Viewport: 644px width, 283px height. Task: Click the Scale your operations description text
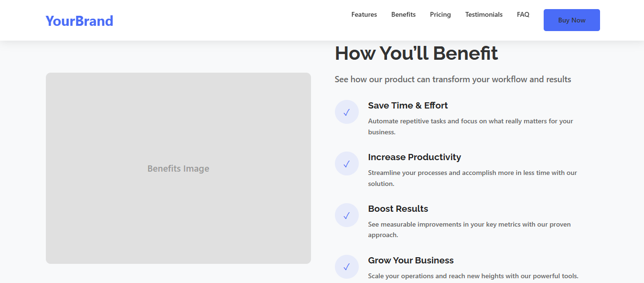coord(473,276)
